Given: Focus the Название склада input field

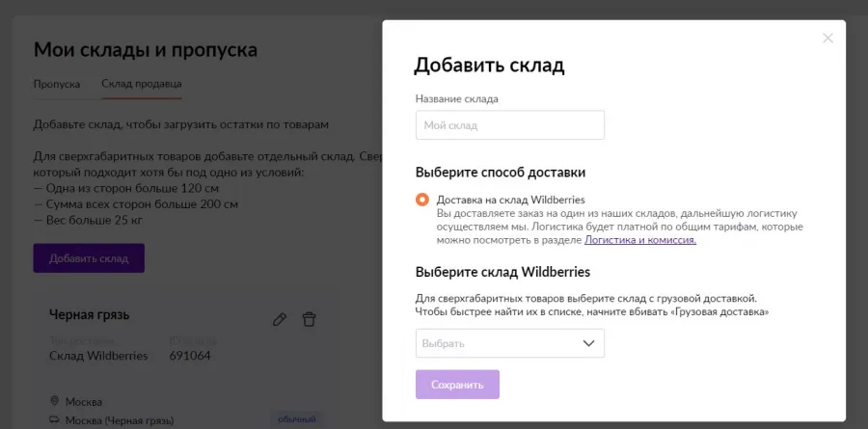Looking at the screenshot, I should [x=510, y=125].
